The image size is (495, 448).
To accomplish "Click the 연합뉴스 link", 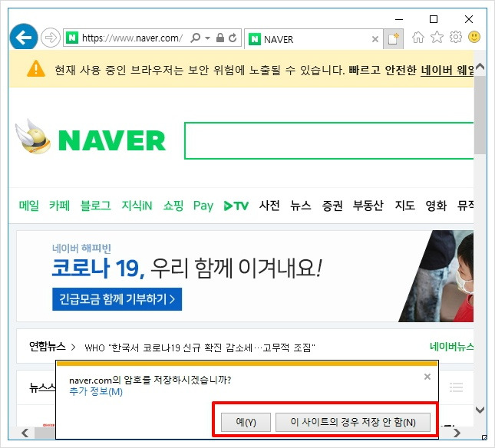I will click(x=48, y=347).
